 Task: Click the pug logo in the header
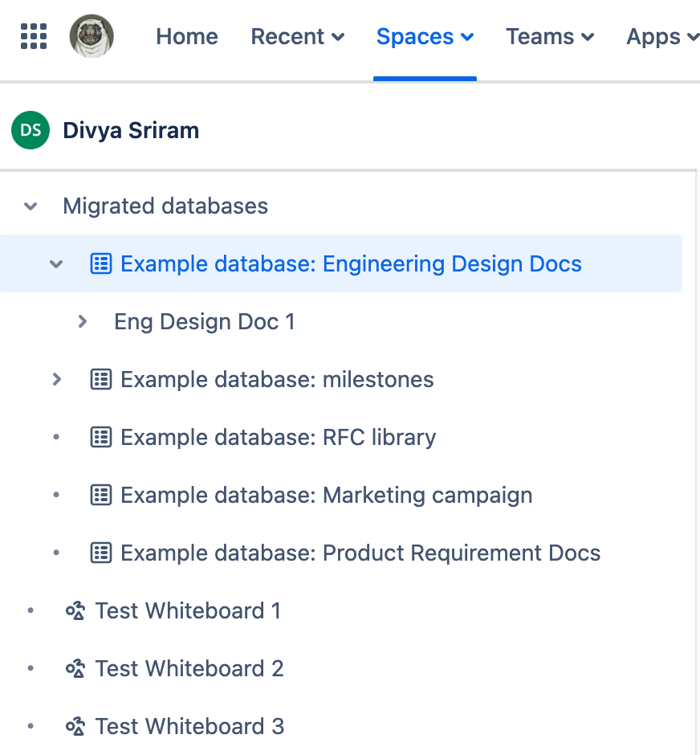click(92, 36)
